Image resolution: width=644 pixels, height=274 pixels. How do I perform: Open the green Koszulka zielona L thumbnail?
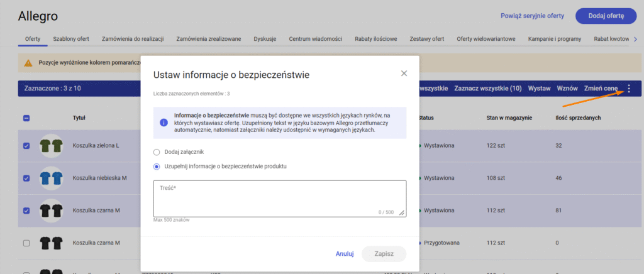coord(52,146)
